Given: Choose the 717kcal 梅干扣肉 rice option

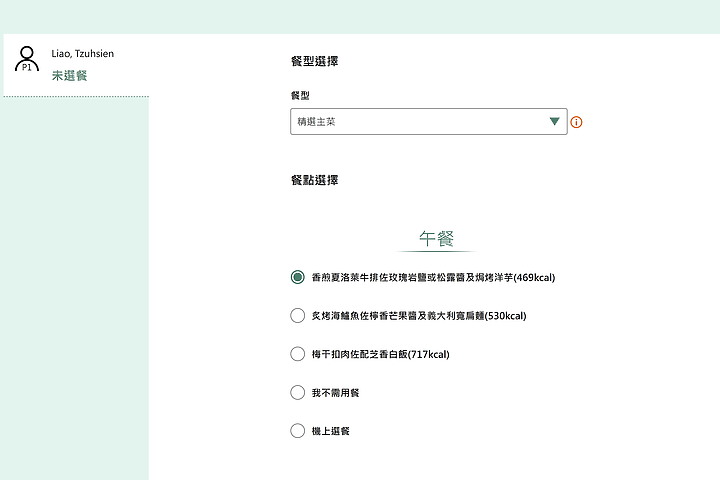Looking at the screenshot, I should coord(298,354).
